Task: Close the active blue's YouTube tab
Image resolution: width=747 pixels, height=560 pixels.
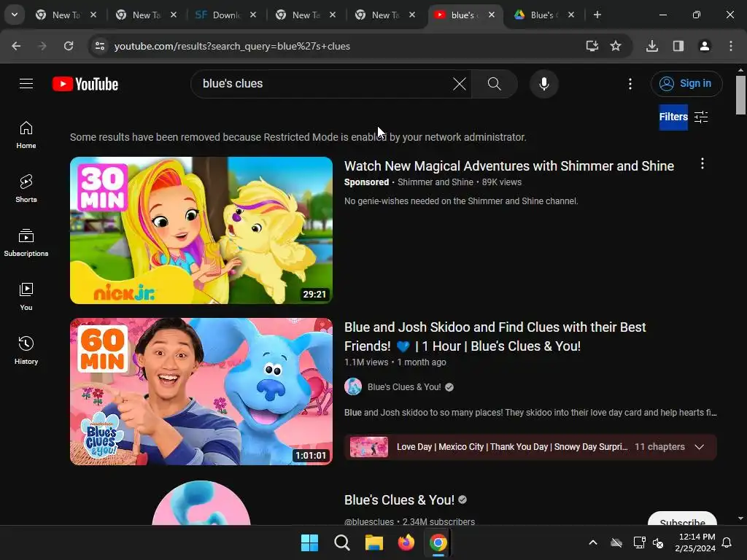Action: (x=491, y=15)
